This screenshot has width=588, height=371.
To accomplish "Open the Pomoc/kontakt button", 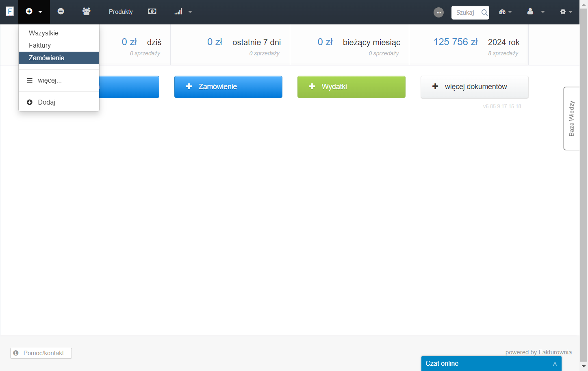I will click(x=41, y=353).
